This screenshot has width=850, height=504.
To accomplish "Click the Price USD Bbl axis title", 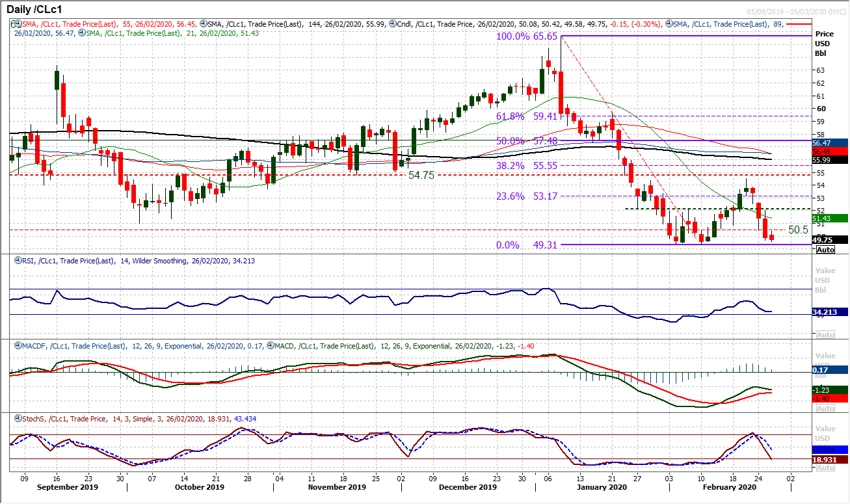I will (x=823, y=43).
